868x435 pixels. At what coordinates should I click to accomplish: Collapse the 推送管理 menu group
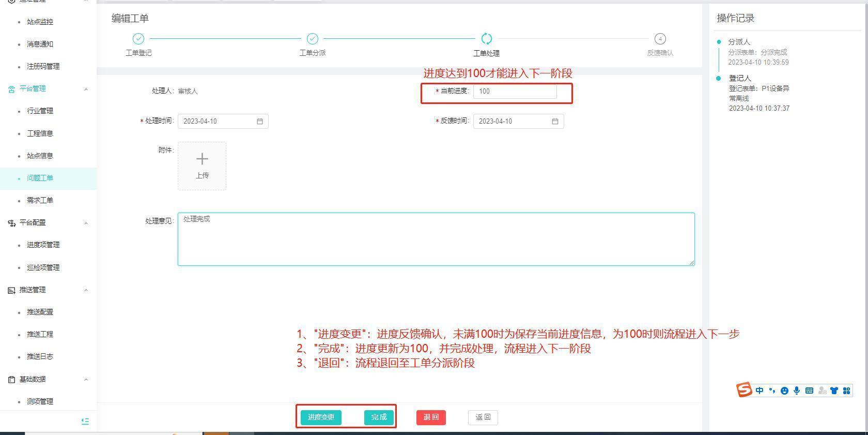(86, 290)
